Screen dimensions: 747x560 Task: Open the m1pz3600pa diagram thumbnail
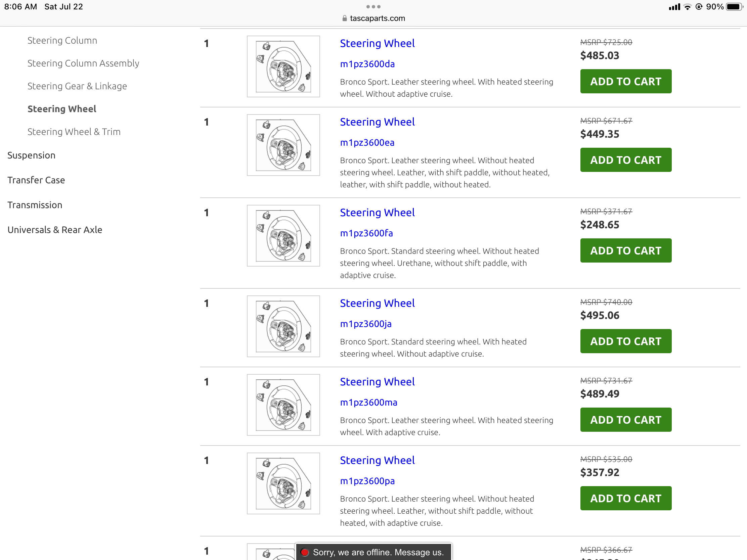[x=283, y=483]
